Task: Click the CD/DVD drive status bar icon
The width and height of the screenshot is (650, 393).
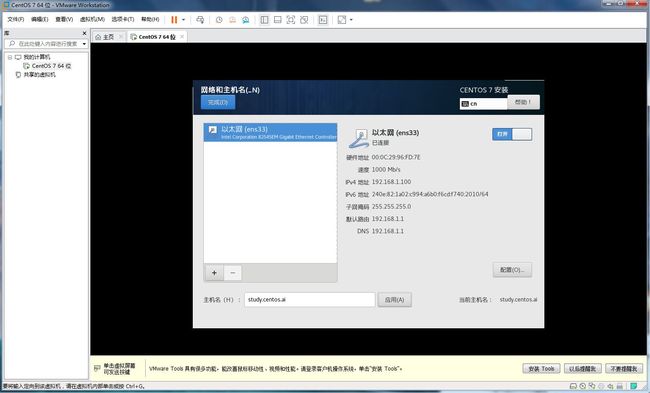Action: click(x=582, y=386)
